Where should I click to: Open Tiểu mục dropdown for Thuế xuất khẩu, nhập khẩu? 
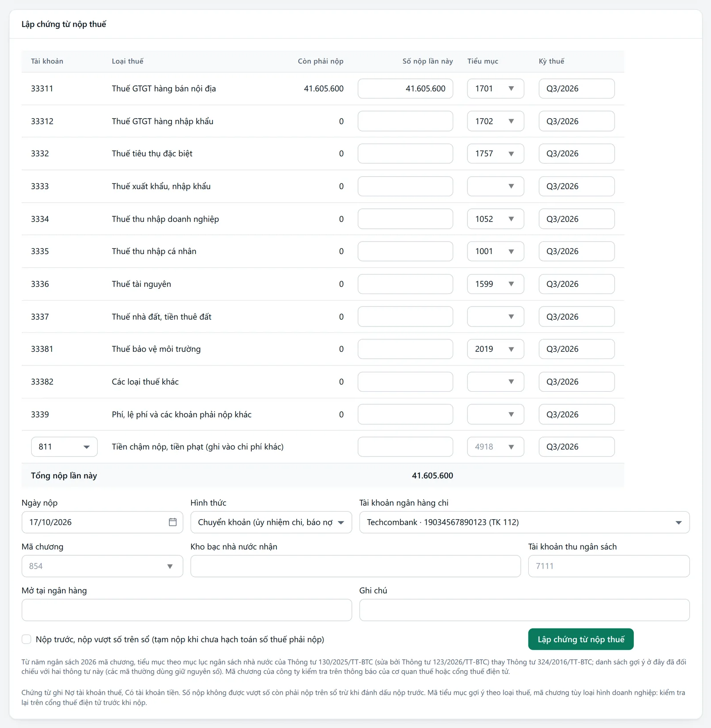pyautogui.click(x=495, y=186)
